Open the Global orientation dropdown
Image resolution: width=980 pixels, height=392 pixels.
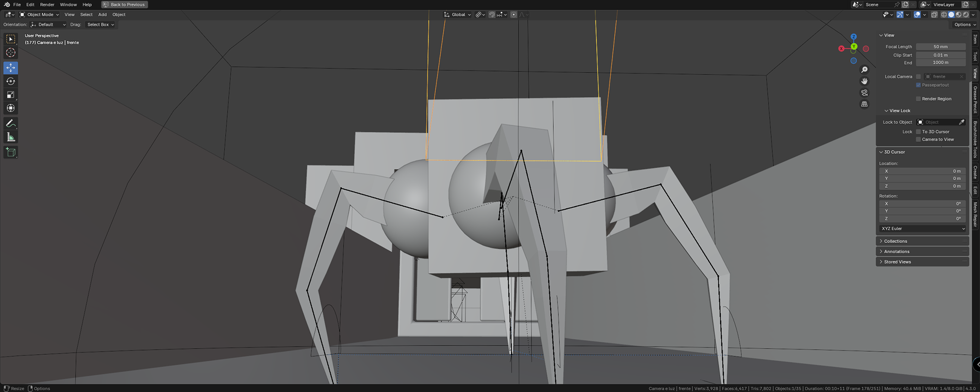click(x=457, y=15)
